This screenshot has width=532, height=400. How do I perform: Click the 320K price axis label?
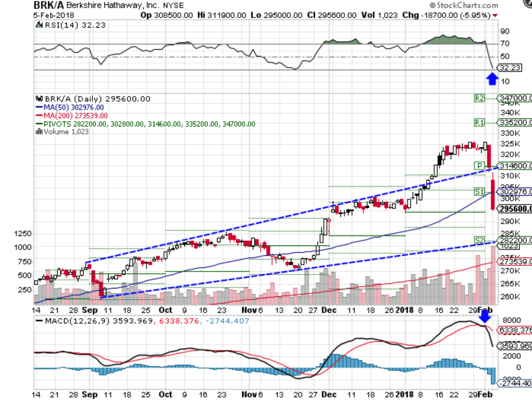tap(510, 154)
